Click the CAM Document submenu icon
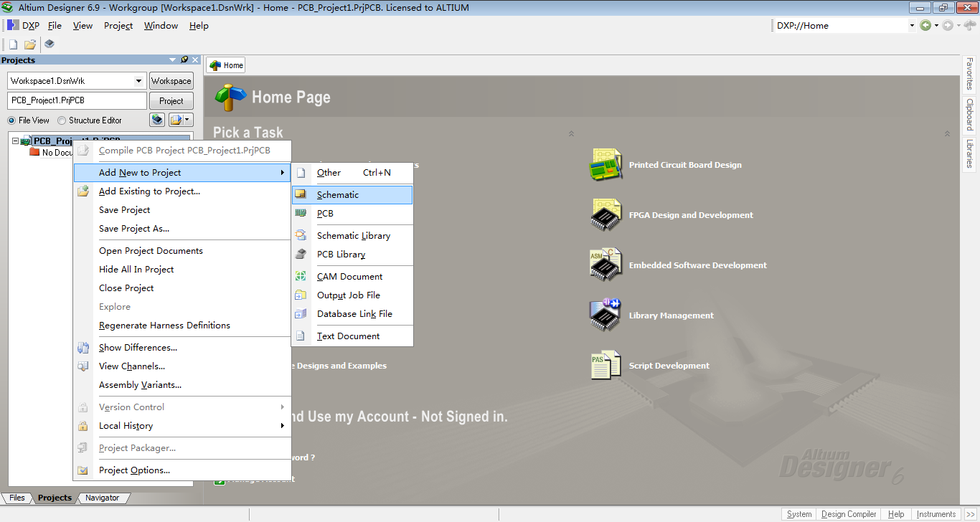 click(301, 276)
